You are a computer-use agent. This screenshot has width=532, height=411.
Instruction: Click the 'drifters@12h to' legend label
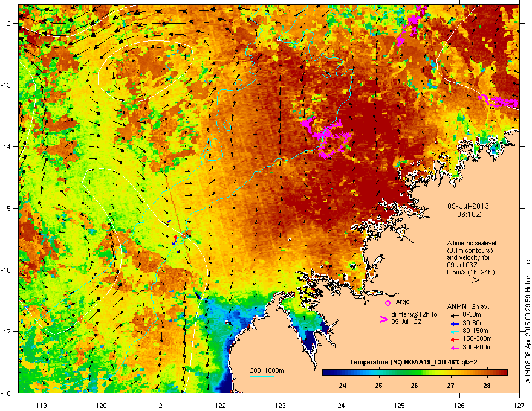[414, 314]
